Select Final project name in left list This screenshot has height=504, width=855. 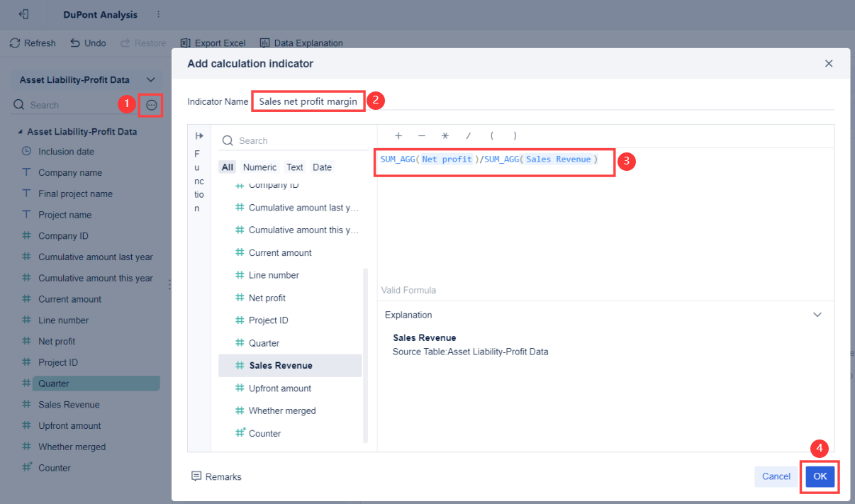[75, 194]
